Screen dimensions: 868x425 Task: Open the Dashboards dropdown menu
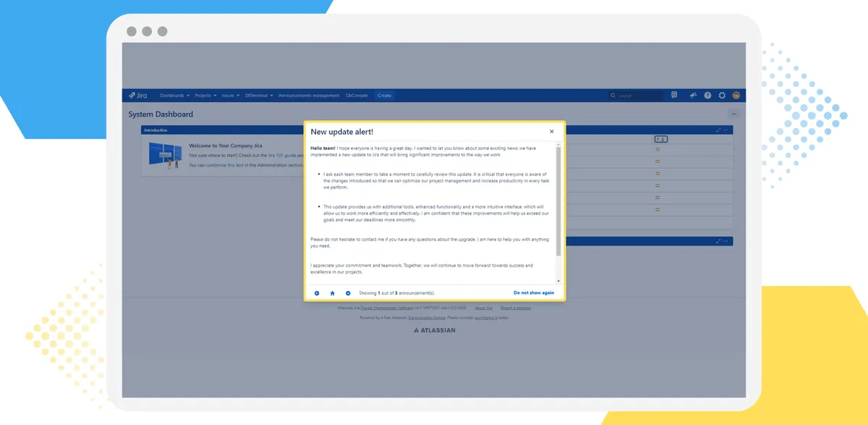pos(174,96)
